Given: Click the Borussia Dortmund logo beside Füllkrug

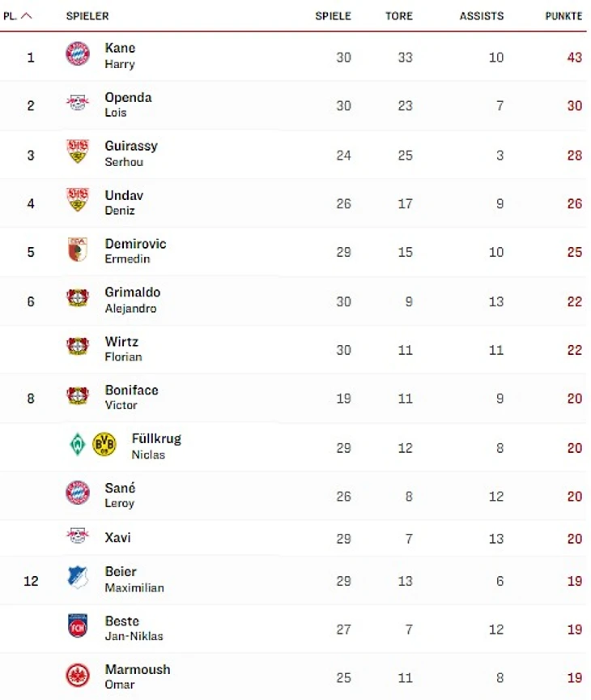Looking at the screenshot, I should pos(104,444).
